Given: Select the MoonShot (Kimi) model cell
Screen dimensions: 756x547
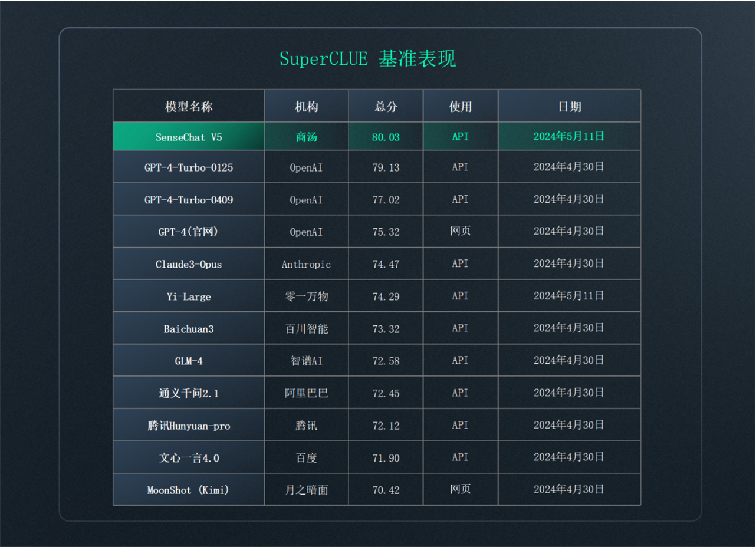Looking at the screenshot, I should (189, 490).
